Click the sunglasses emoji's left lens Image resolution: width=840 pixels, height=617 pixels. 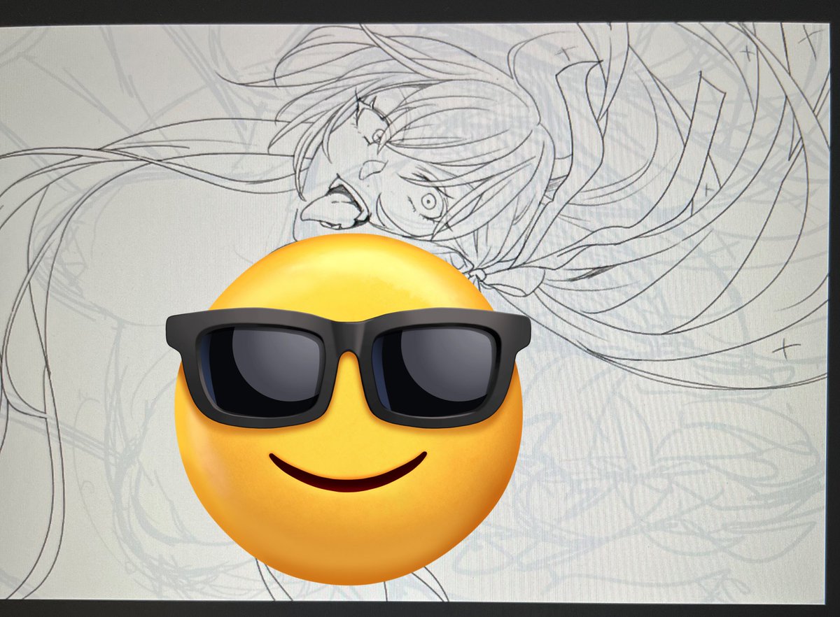point(262,370)
